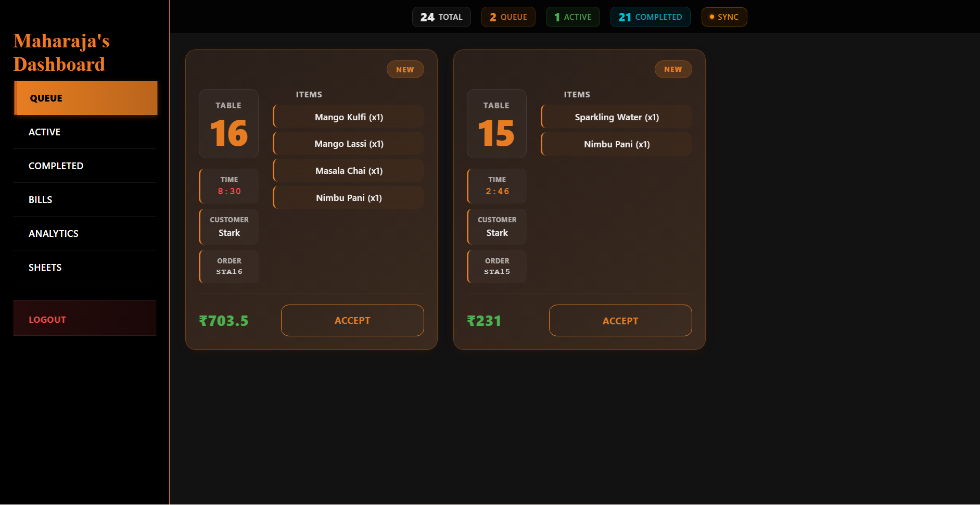The image size is (980, 505).
Task: Open the Queue section in sidebar
Action: point(86,98)
